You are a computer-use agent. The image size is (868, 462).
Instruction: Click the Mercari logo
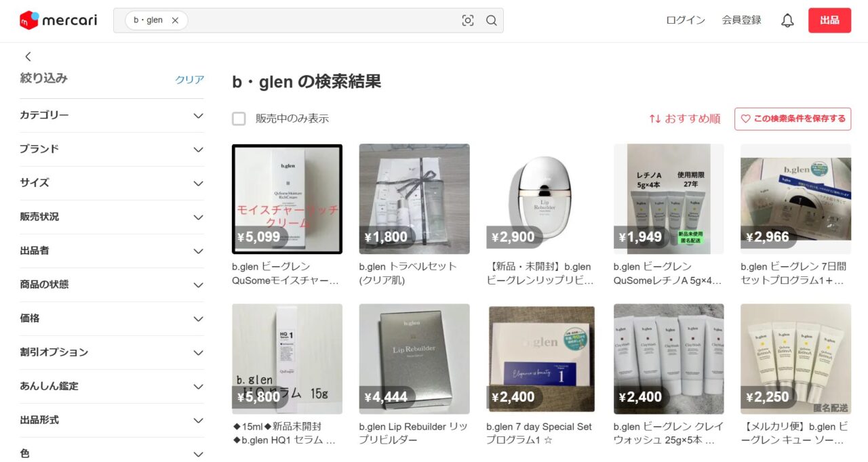tap(58, 20)
